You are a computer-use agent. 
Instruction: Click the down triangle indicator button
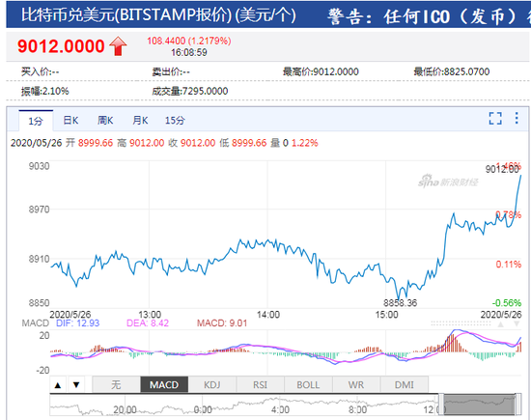coord(76,385)
